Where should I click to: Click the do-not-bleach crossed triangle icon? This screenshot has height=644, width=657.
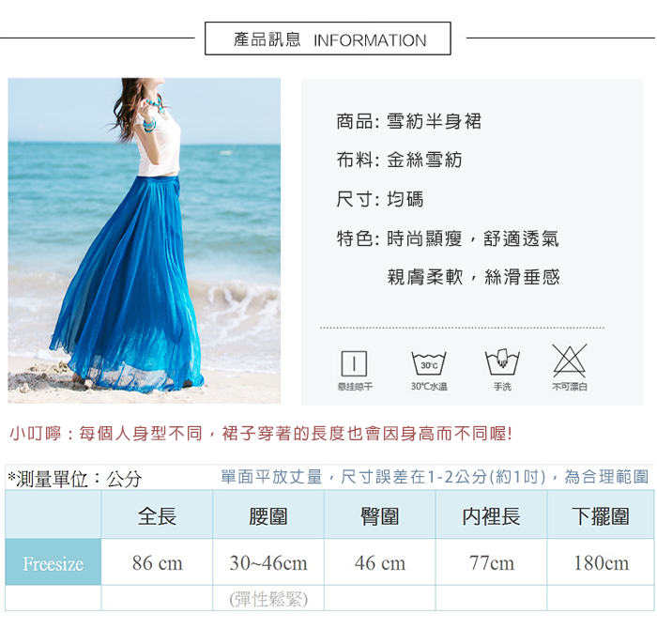(570, 360)
